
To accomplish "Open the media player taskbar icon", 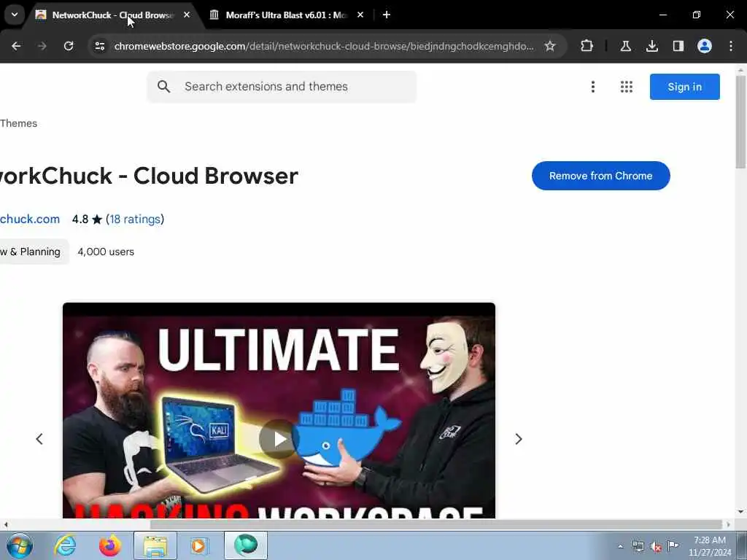I will click(198, 545).
